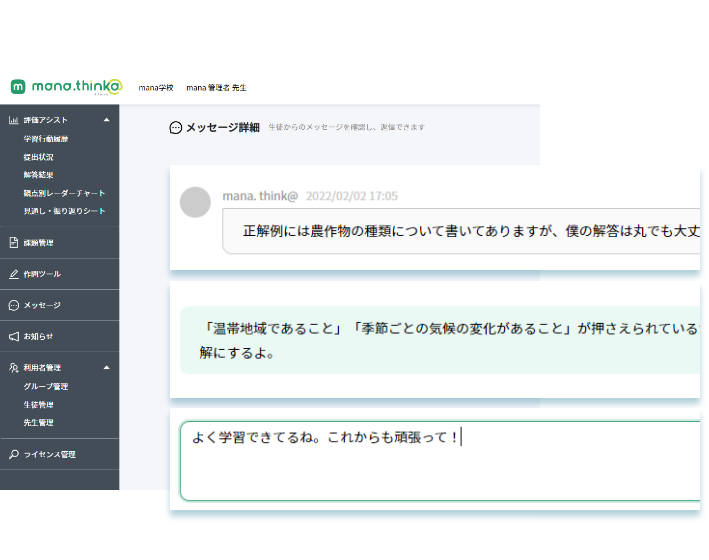Open 見通し・振り返りシート in the sidebar
This screenshot has height=560, width=709.
(63, 211)
